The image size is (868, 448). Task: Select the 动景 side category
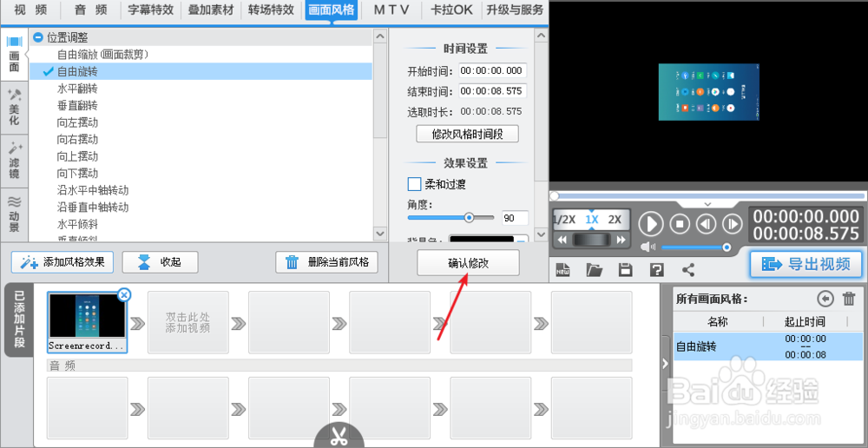pyautogui.click(x=15, y=214)
